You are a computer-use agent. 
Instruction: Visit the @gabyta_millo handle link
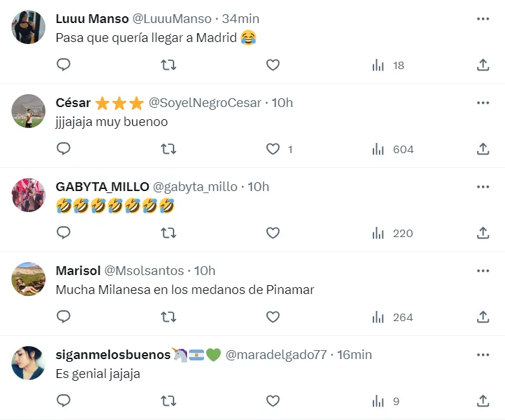[x=195, y=187]
